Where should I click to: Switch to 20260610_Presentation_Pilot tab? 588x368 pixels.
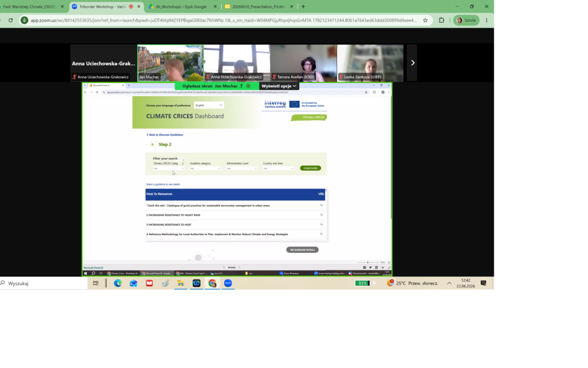pyautogui.click(x=258, y=7)
